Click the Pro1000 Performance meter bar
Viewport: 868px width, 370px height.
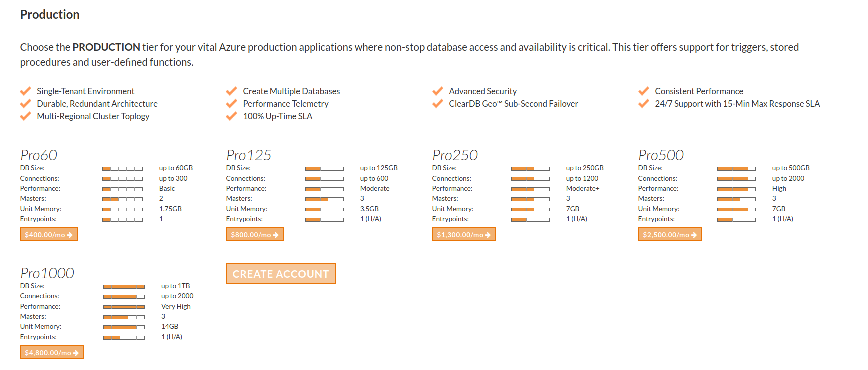click(124, 307)
